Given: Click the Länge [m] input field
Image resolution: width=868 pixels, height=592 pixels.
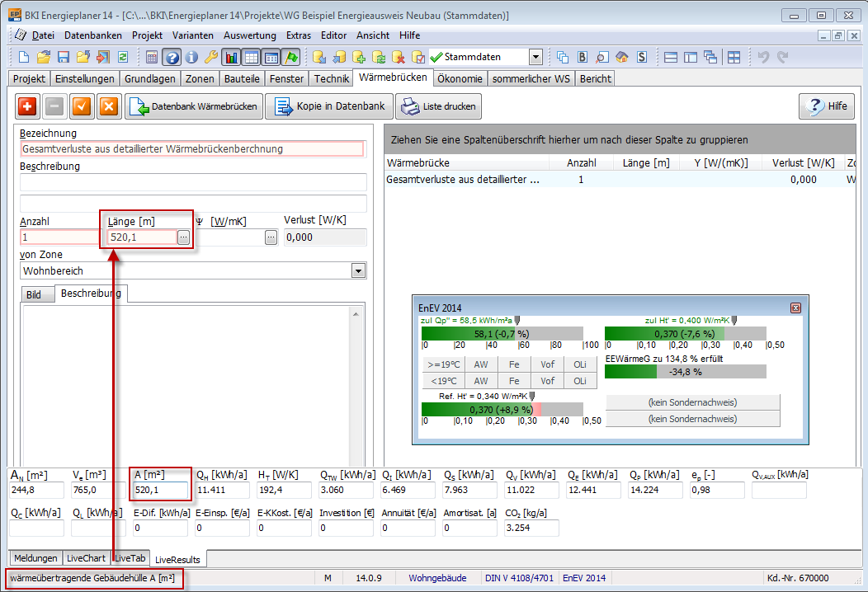Looking at the screenshot, I should (142, 237).
